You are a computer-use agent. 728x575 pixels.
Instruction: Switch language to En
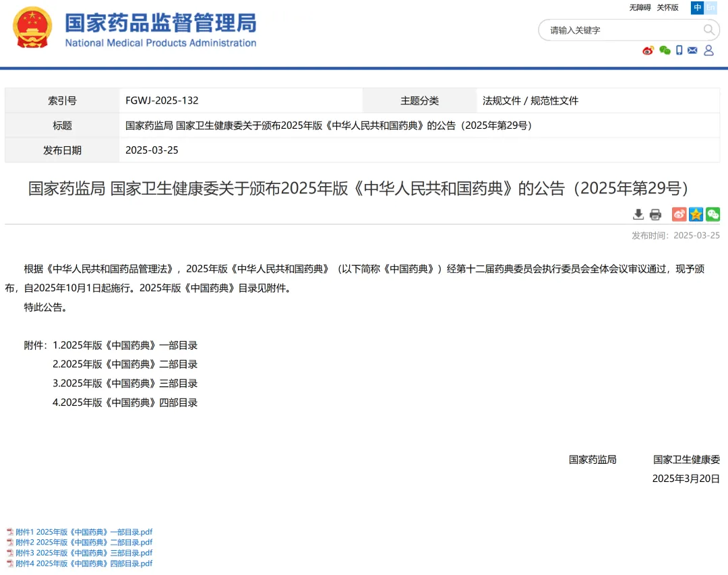(710, 7)
